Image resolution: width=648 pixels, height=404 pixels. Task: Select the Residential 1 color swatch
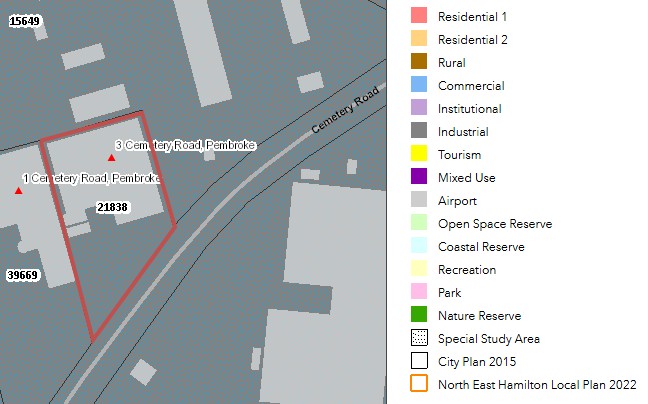(x=419, y=16)
